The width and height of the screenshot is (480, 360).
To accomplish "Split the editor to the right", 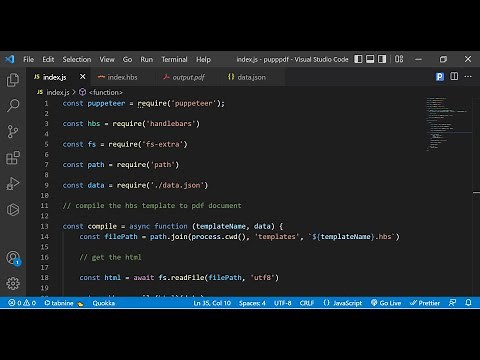I will pos(454,76).
